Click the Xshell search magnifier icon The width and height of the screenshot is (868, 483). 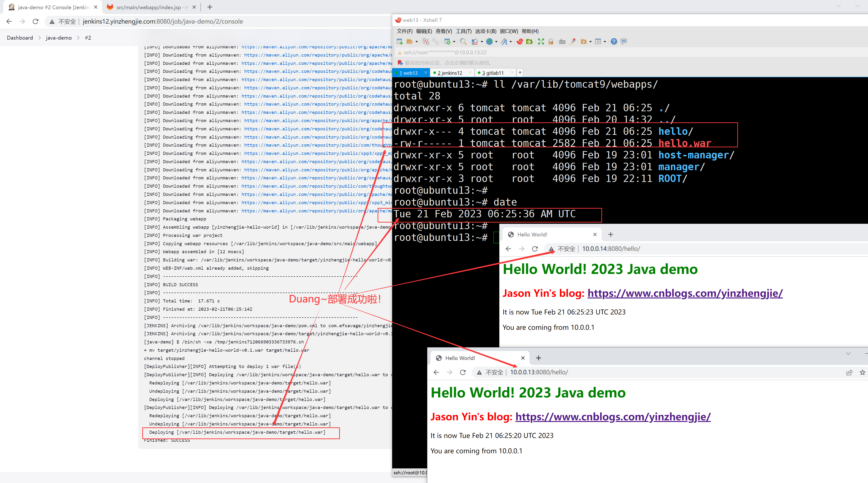(x=463, y=41)
